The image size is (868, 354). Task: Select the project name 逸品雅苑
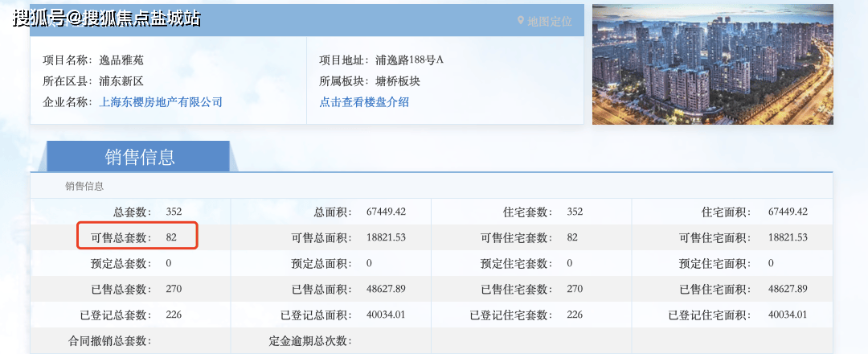tap(121, 60)
